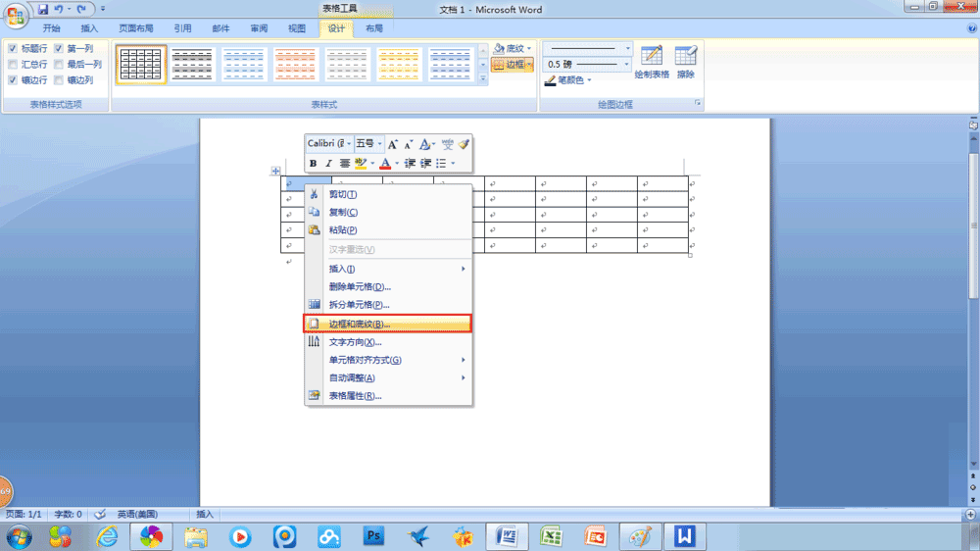Image resolution: width=980 pixels, height=551 pixels.
Task: Open the 绘图边框 dialog launcher
Action: pos(698,103)
